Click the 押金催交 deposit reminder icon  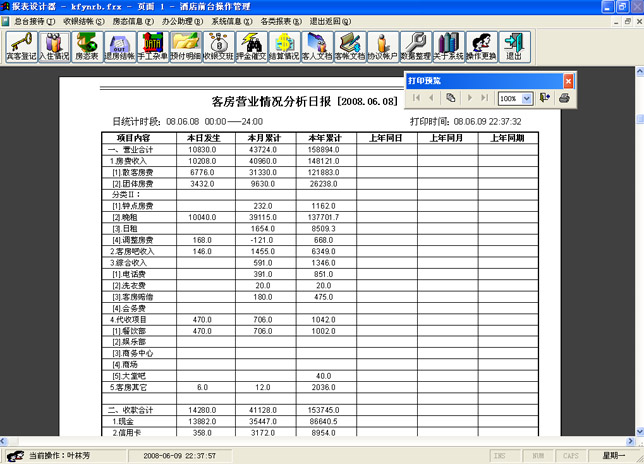[x=251, y=46]
